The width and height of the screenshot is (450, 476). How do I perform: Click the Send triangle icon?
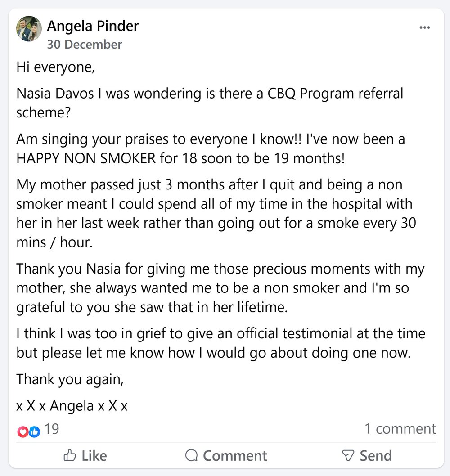pyautogui.click(x=348, y=456)
